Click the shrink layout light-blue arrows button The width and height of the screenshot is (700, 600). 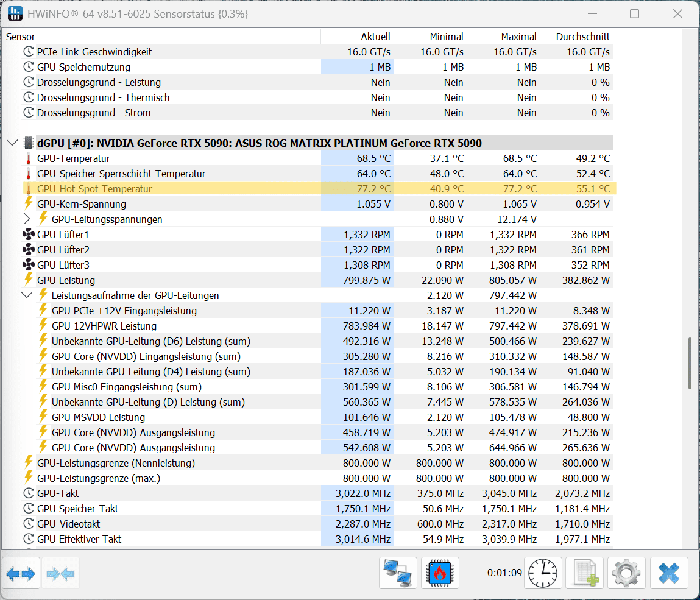[60, 574]
